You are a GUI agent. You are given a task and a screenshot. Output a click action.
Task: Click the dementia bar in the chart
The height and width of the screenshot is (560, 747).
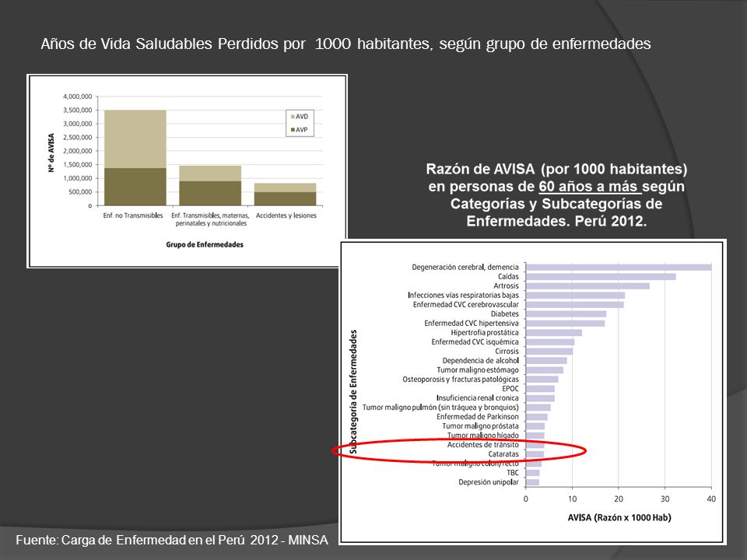[619, 267]
